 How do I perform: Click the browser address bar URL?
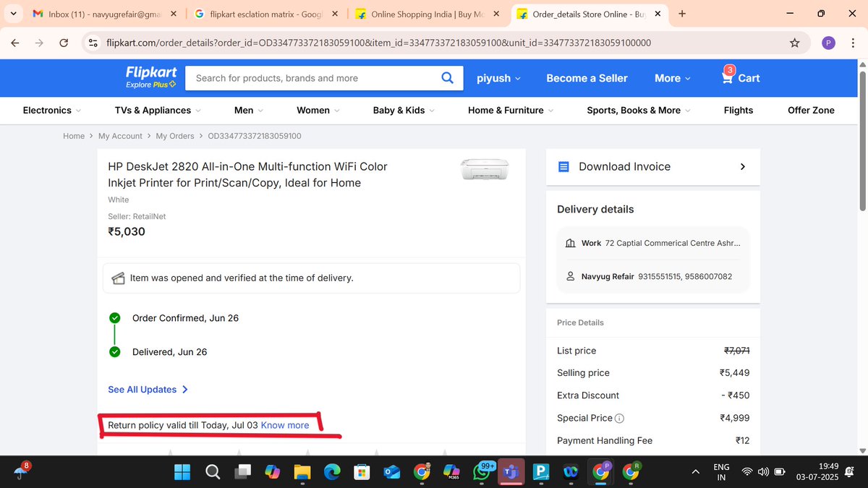point(379,43)
